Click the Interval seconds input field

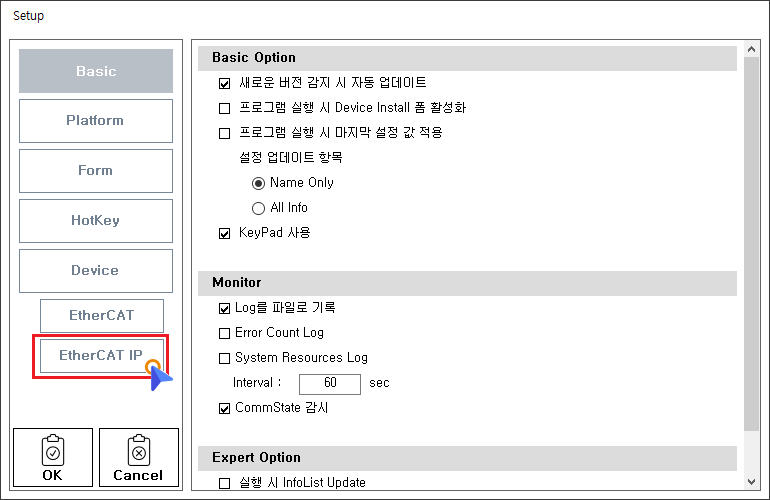(x=329, y=383)
